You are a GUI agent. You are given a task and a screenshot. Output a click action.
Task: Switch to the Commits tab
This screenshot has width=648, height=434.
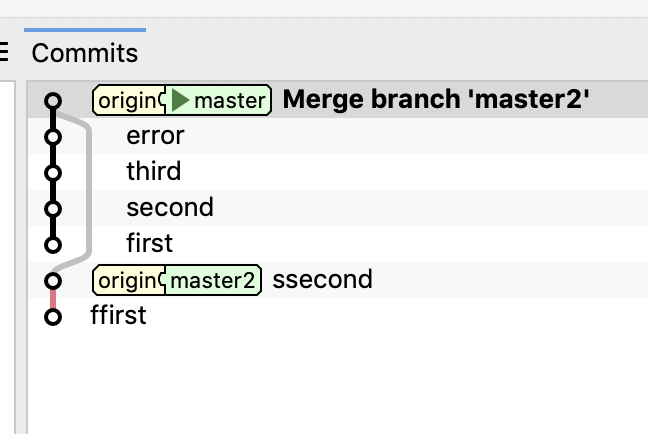coord(85,53)
